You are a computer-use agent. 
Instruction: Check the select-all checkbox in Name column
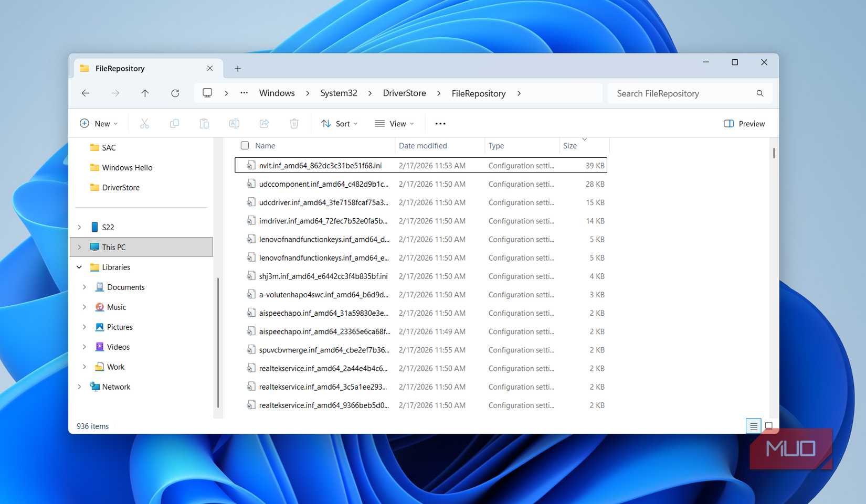(245, 145)
